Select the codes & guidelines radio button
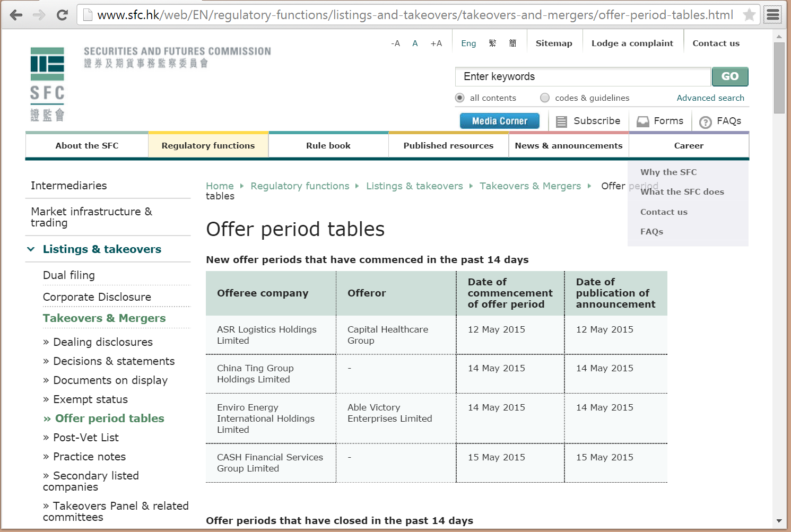This screenshot has width=791, height=532. (545, 98)
